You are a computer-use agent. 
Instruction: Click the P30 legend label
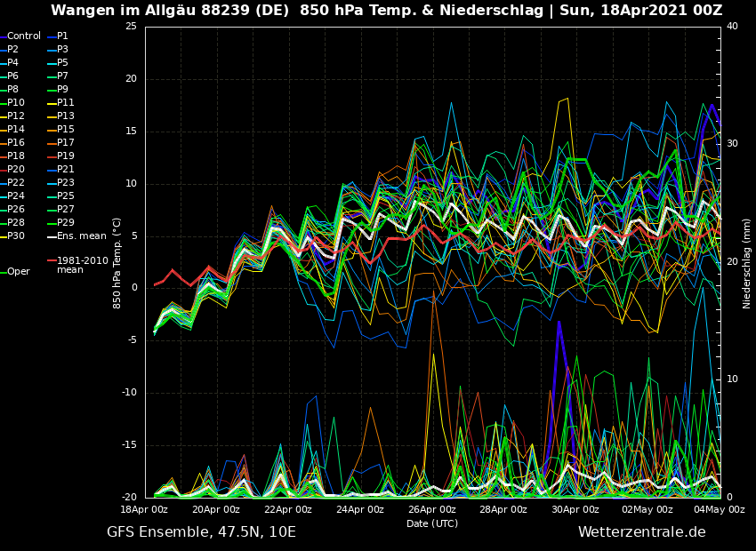[x=16, y=236]
